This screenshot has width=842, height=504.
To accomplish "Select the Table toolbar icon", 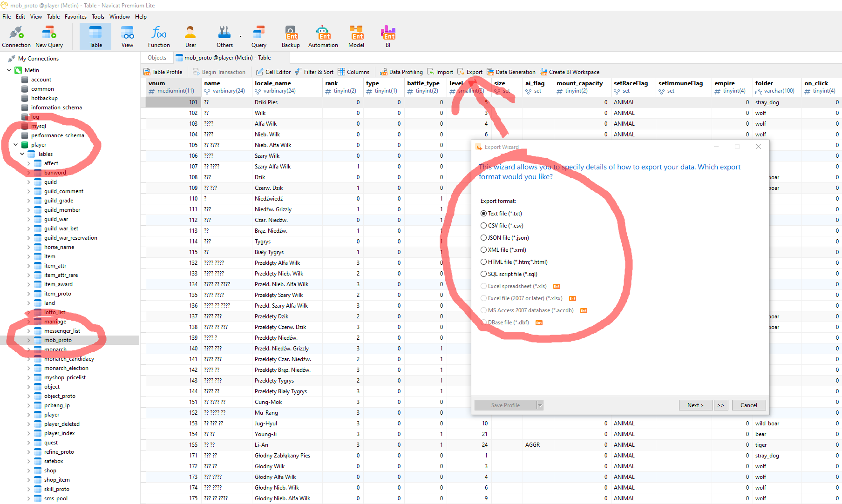I will tap(95, 37).
